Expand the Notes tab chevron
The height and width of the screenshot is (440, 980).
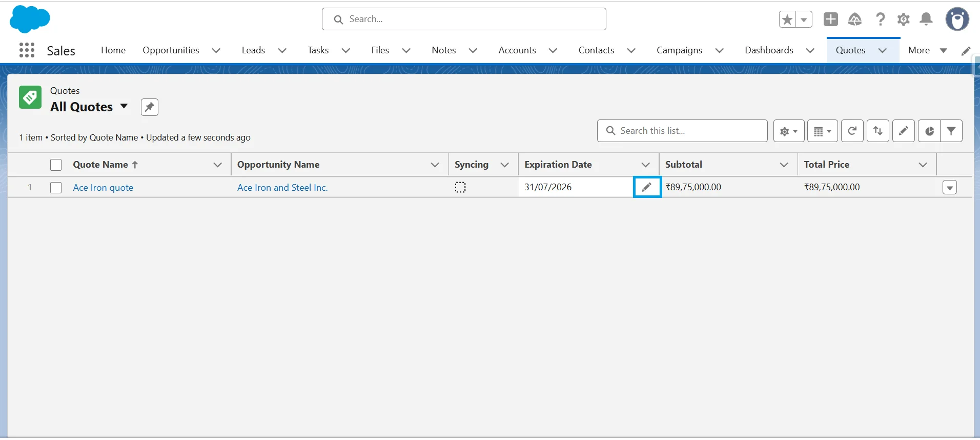pos(473,50)
